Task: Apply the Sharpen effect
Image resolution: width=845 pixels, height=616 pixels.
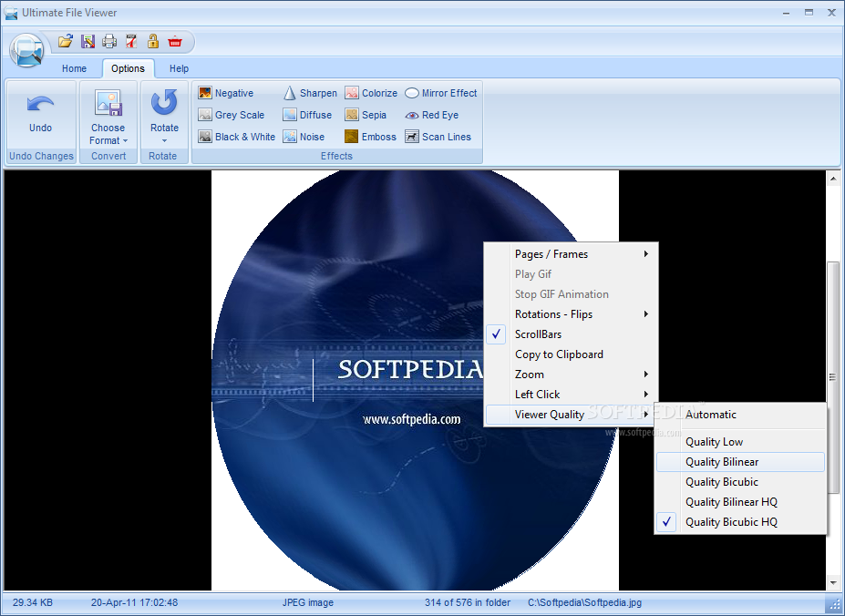Action: pyautogui.click(x=310, y=93)
